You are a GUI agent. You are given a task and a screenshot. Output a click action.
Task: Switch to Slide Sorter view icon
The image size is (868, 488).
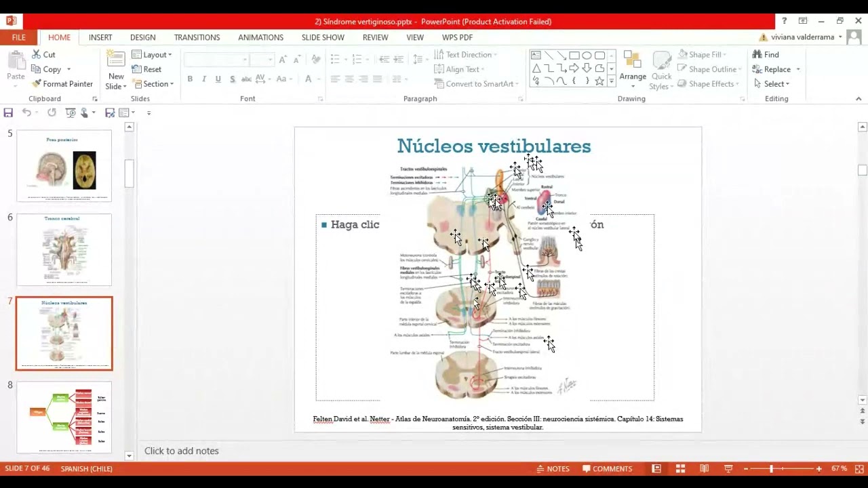coord(680,468)
